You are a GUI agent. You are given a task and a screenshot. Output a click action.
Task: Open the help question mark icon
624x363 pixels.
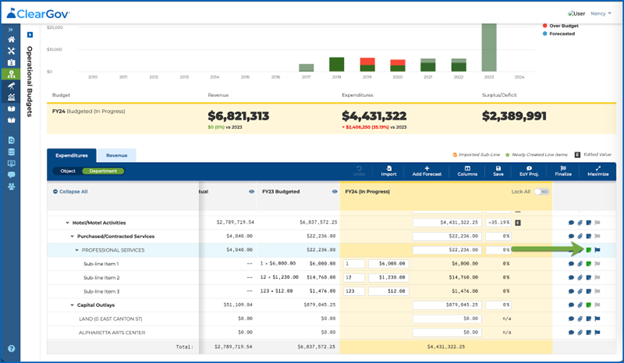click(x=11, y=349)
